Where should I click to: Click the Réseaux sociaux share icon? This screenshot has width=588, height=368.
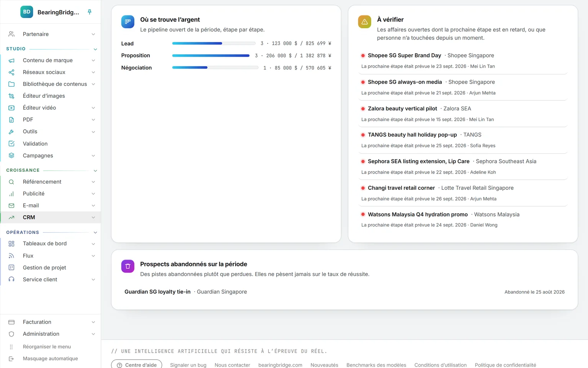coord(11,72)
